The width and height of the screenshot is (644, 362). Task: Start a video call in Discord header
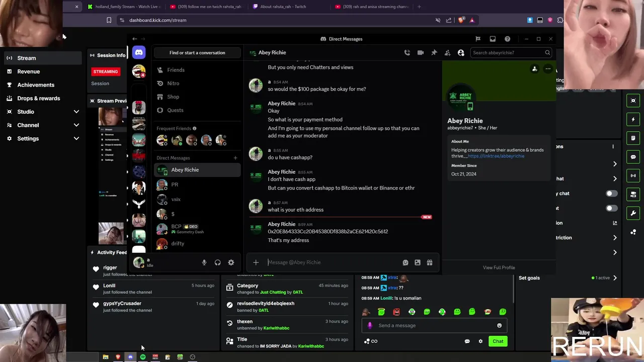click(x=421, y=52)
